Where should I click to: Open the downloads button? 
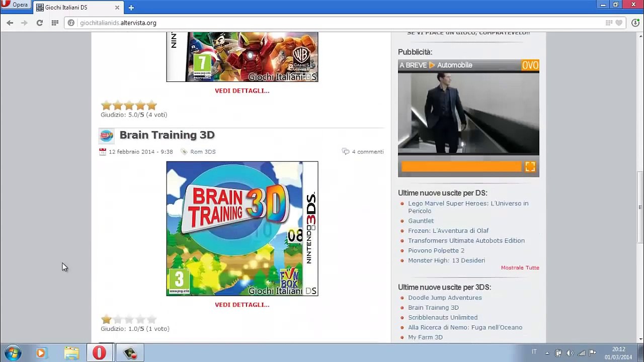point(635,23)
